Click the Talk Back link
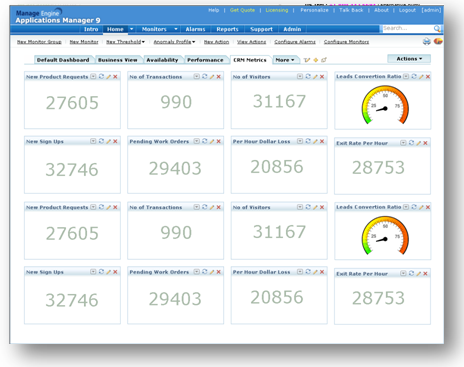Screen dimensions: 464x367 pyautogui.click(x=351, y=10)
